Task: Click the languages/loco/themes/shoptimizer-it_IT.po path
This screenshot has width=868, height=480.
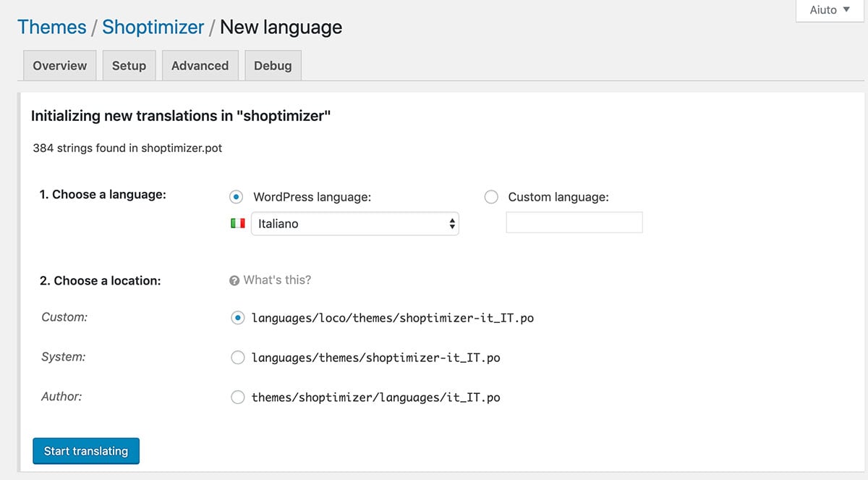Action: pyautogui.click(x=393, y=318)
